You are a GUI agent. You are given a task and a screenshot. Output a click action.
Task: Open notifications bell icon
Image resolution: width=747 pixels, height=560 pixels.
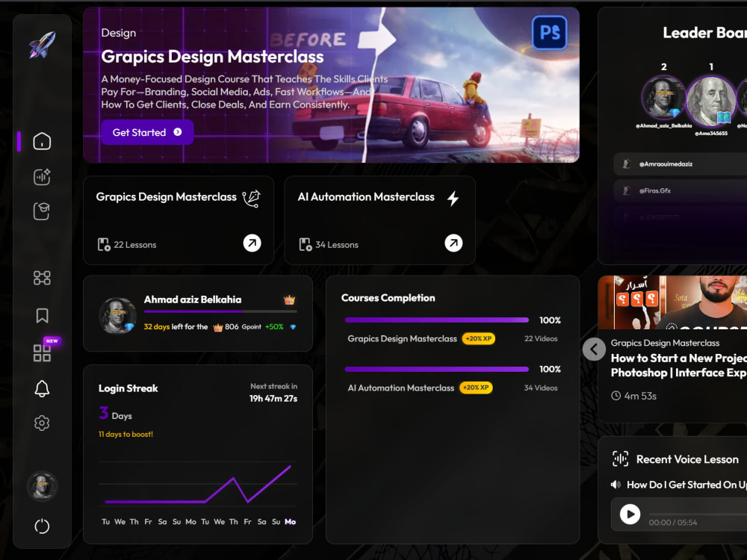42,388
